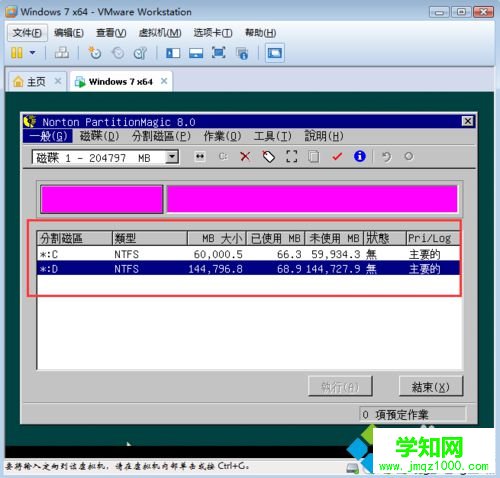The height and width of the screenshot is (478, 500).
Task: Click the resize/move partition icon
Action: [x=200, y=156]
